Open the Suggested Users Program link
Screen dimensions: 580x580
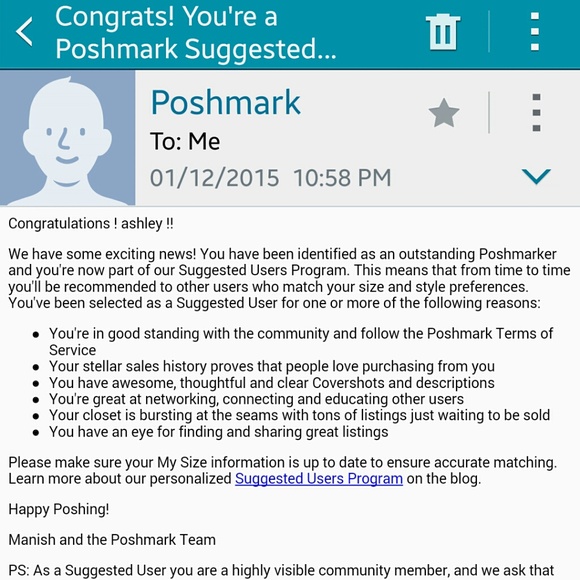click(x=319, y=479)
